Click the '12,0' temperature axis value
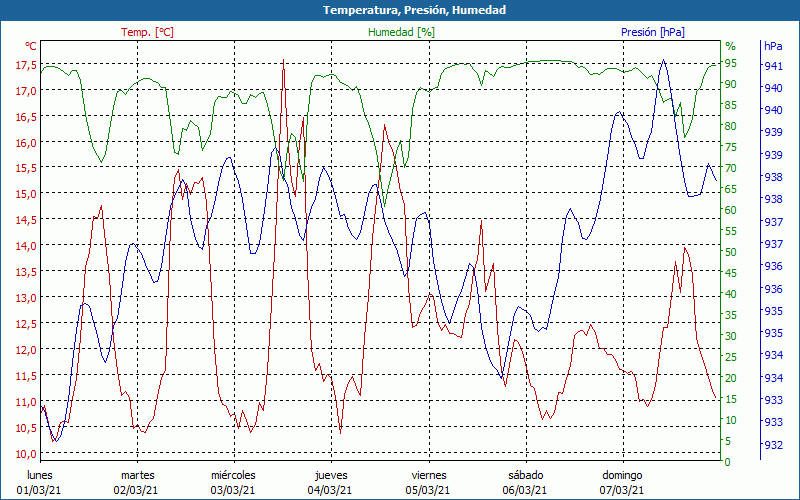Image resolution: width=800 pixels, height=500 pixels. click(x=26, y=350)
